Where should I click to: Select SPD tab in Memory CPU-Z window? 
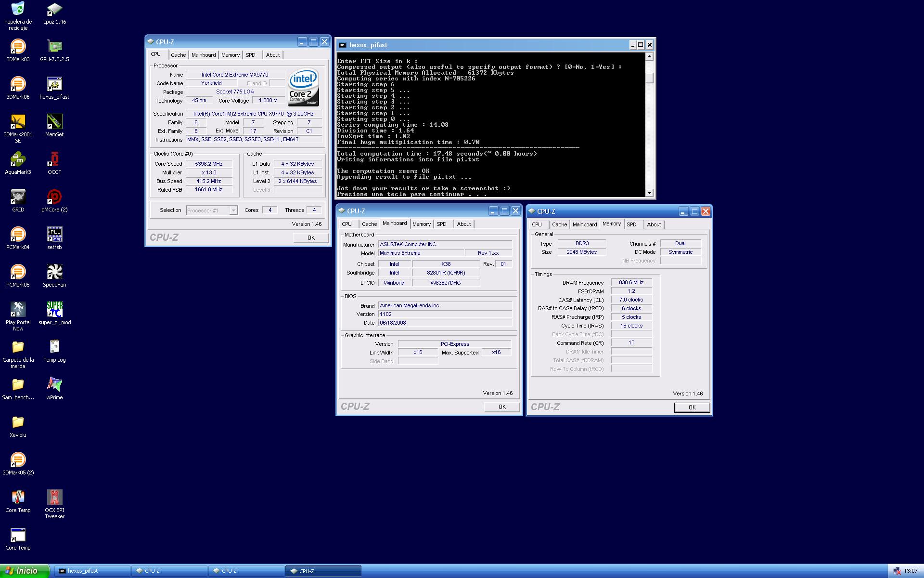631,224
